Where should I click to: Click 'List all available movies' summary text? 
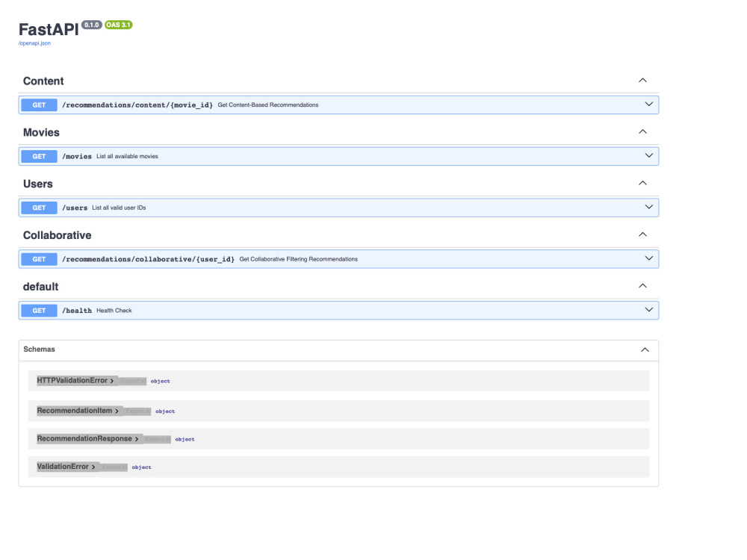(127, 157)
